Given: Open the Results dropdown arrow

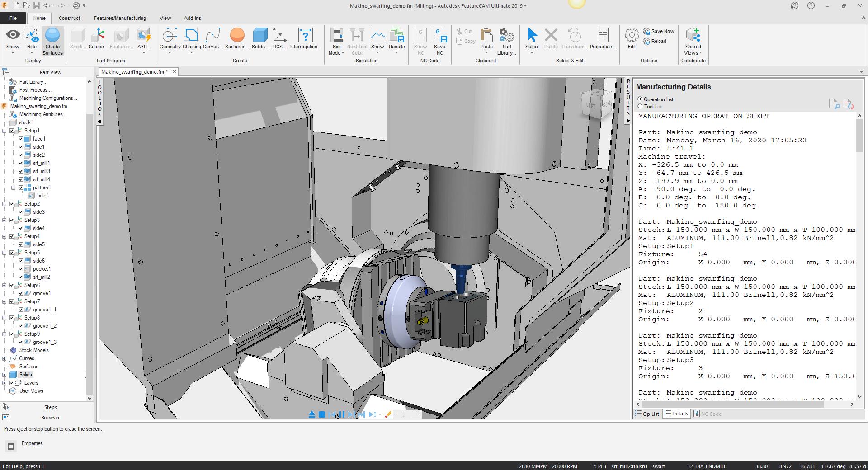Looking at the screenshot, I should click(x=396, y=53).
